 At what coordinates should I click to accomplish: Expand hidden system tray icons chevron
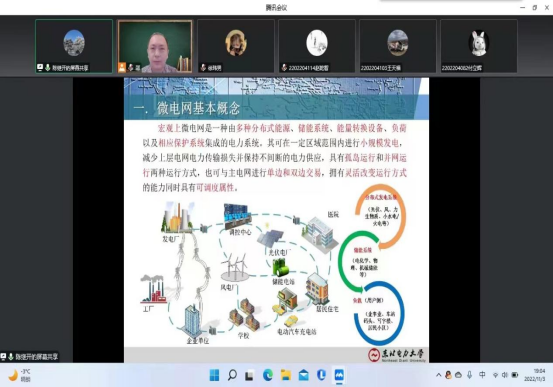[438, 375]
